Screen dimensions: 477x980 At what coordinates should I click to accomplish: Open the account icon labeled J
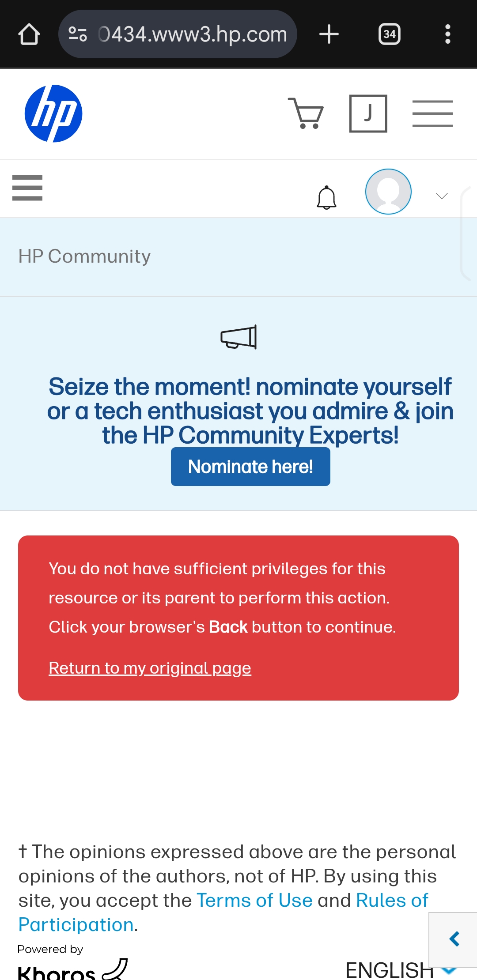[x=368, y=113]
